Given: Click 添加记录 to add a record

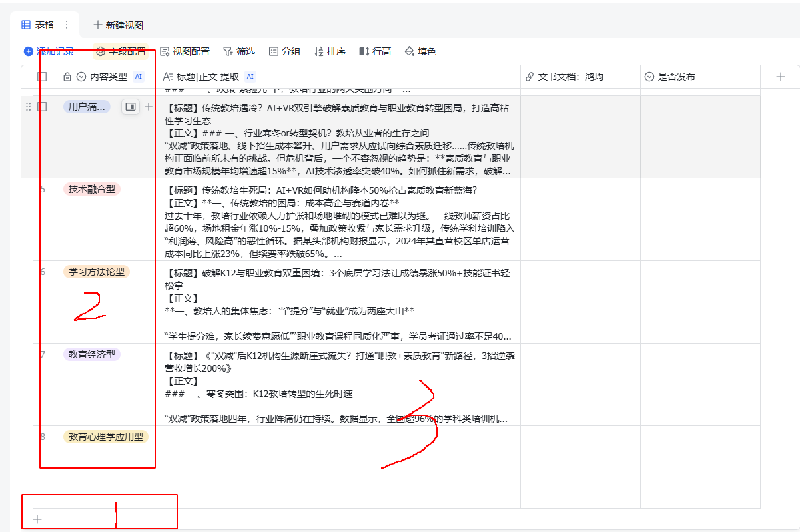Looking at the screenshot, I should coord(49,51).
